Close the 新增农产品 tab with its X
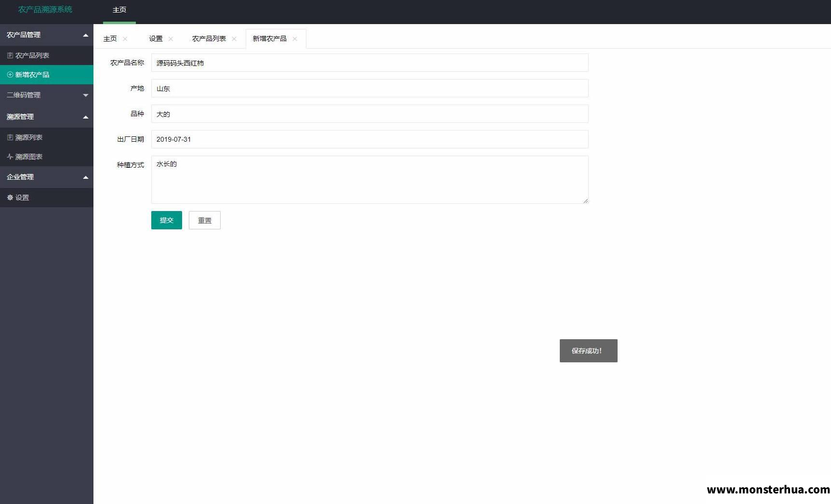 295,39
